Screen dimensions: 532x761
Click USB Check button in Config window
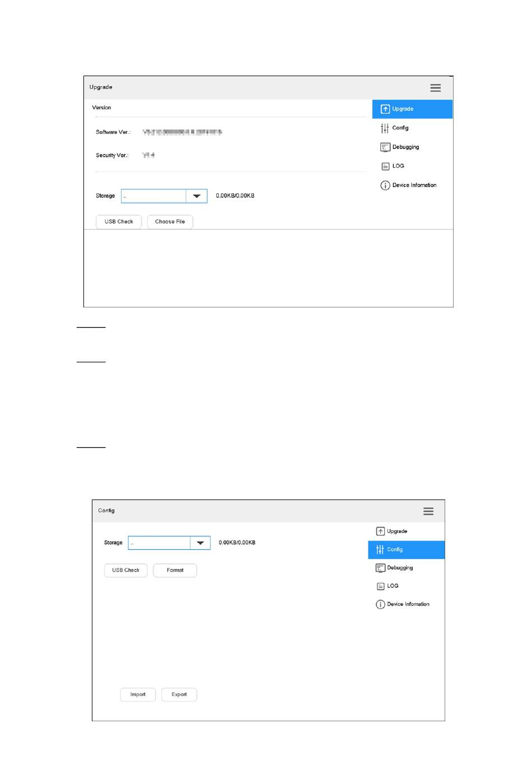[x=125, y=571]
